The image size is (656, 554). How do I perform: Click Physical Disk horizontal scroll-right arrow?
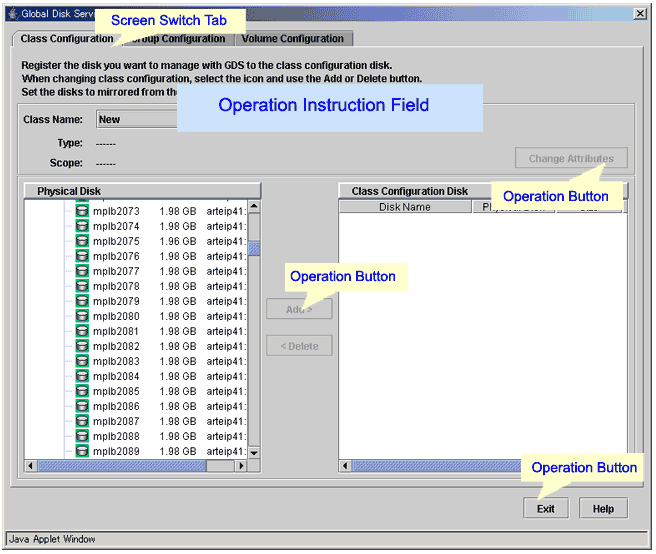click(241, 465)
